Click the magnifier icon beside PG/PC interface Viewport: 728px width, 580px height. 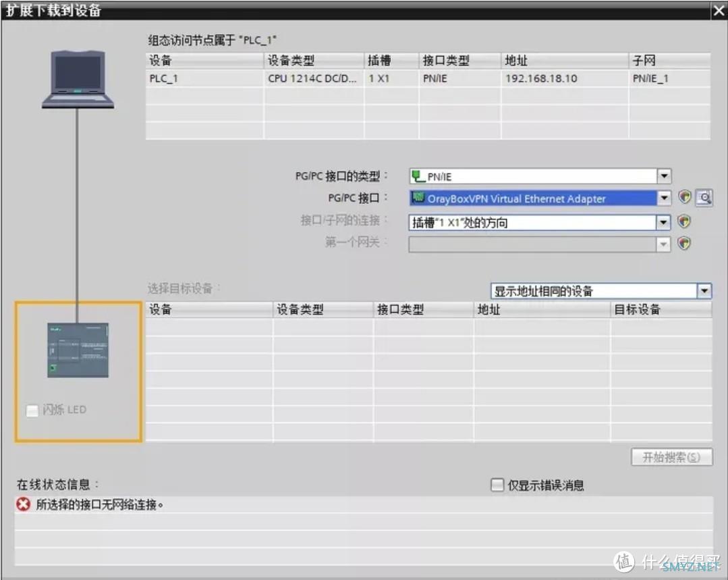click(x=704, y=198)
